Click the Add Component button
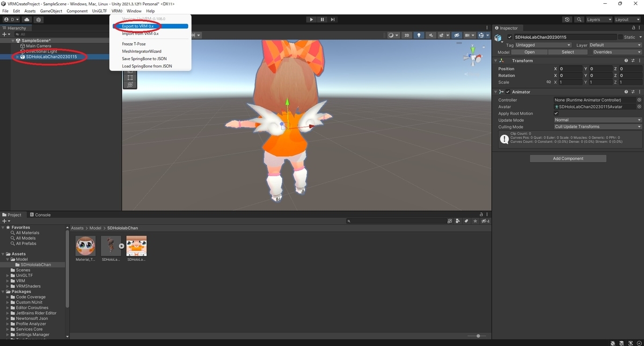 pyautogui.click(x=568, y=158)
